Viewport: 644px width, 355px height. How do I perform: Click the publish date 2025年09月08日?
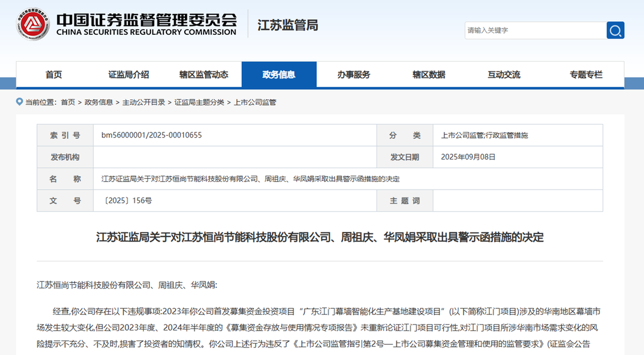468,157
